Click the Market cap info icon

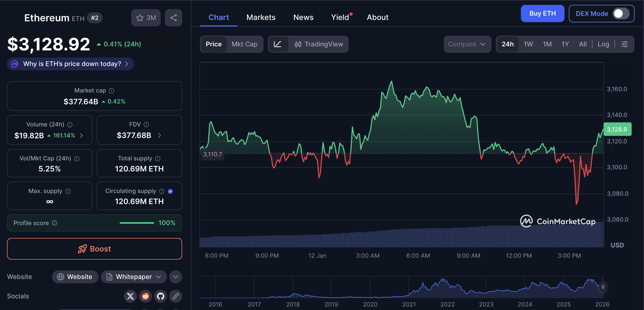[x=112, y=91]
